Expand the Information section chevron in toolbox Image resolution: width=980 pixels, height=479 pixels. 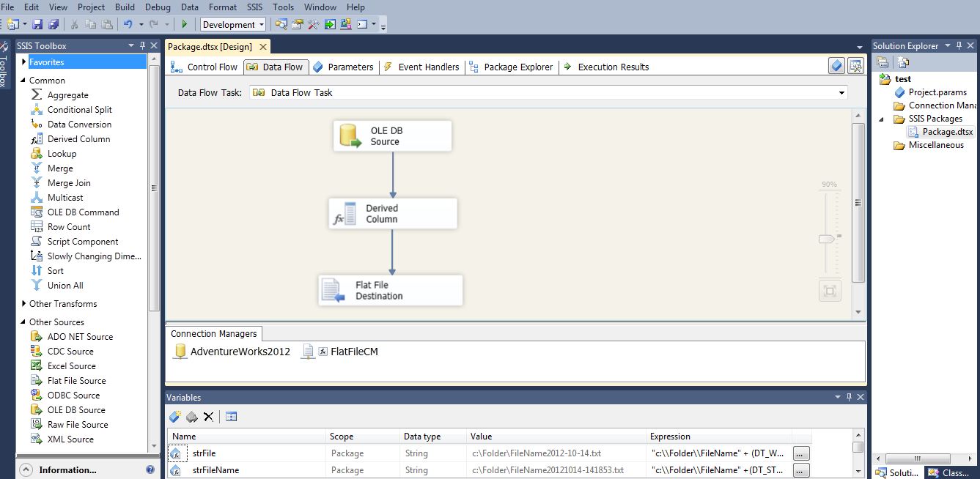(x=26, y=470)
